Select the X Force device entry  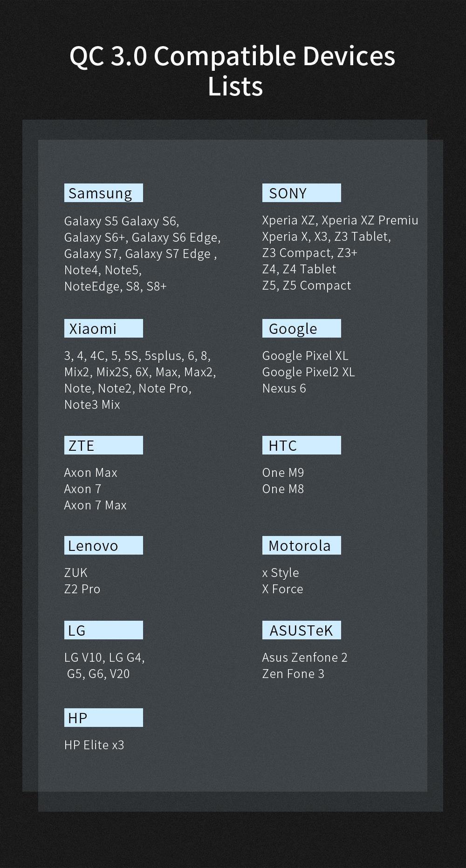click(282, 589)
